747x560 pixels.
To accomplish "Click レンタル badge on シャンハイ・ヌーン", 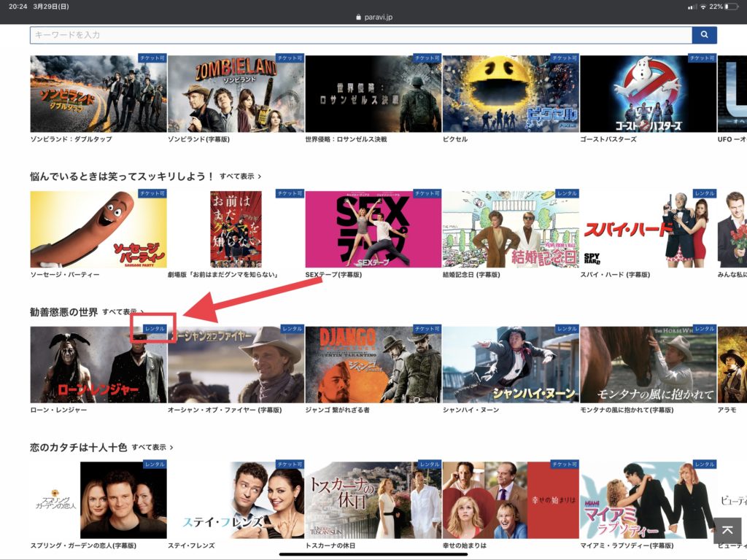I will point(567,329).
